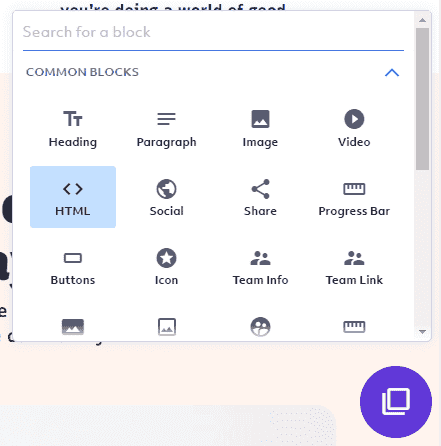Collapse the Common Blocks section chevron
This screenshot has width=441, height=446.
click(392, 72)
